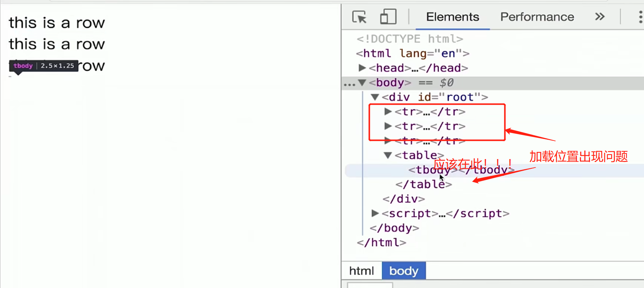Select the DOCTYPE html line

(410, 39)
